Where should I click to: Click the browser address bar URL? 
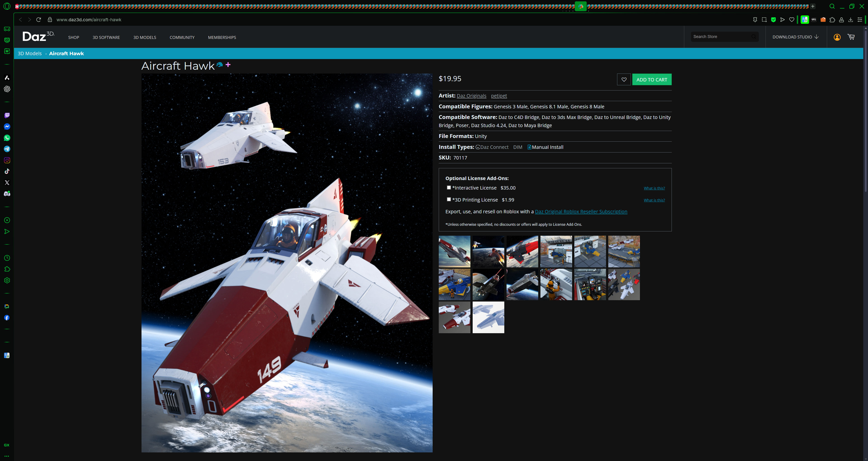coord(89,19)
